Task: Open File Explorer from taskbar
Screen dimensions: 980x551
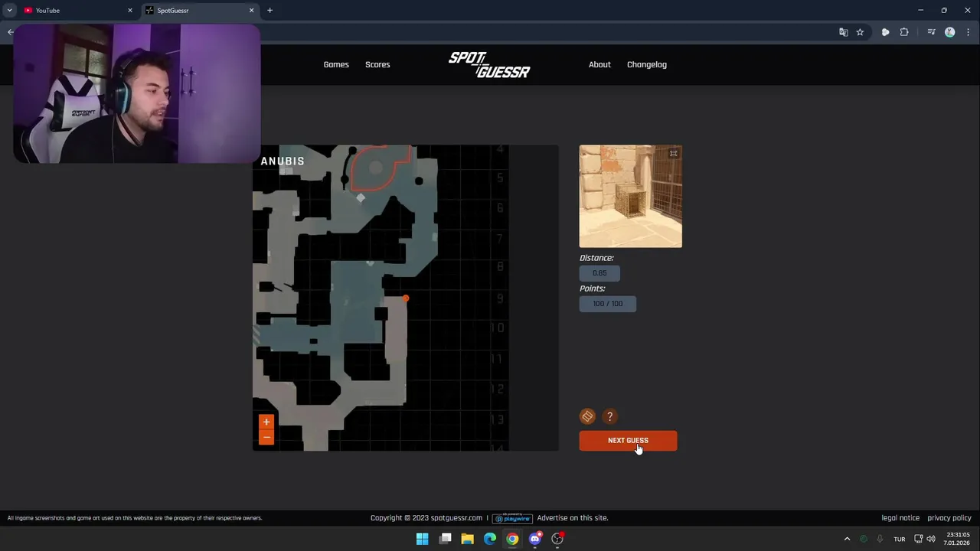Action: pos(467,539)
